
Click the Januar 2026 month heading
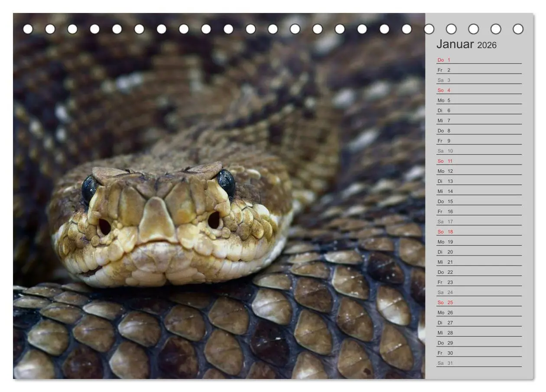tap(466, 44)
